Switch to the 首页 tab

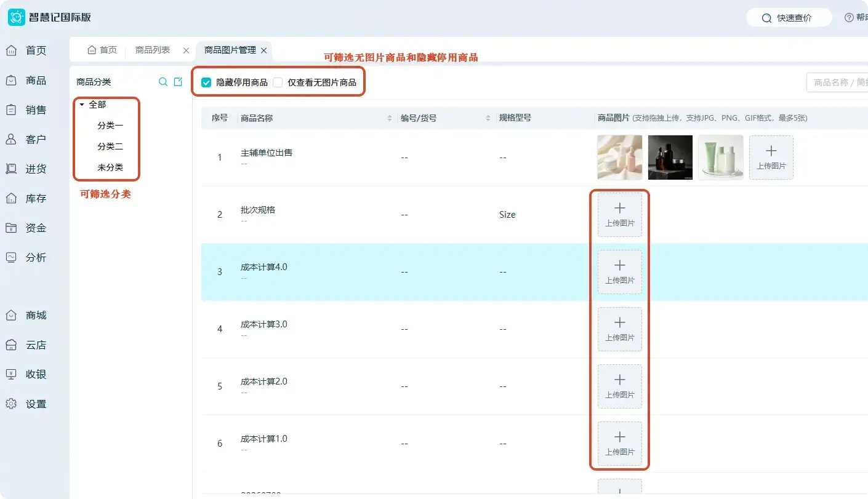[x=102, y=50]
